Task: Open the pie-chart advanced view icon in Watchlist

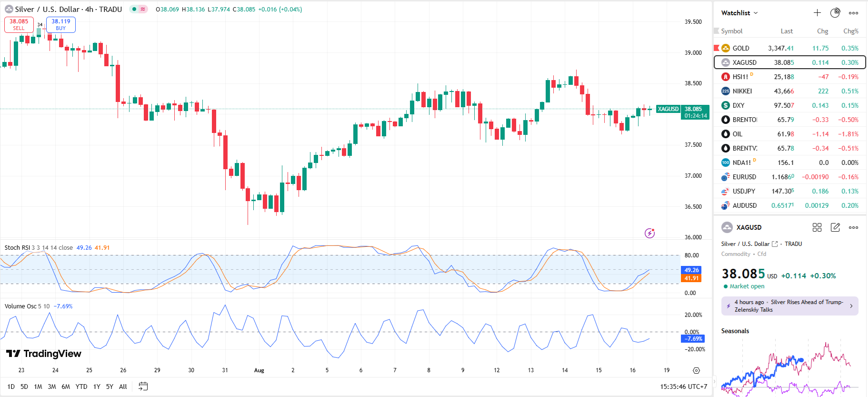Action: [x=835, y=13]
